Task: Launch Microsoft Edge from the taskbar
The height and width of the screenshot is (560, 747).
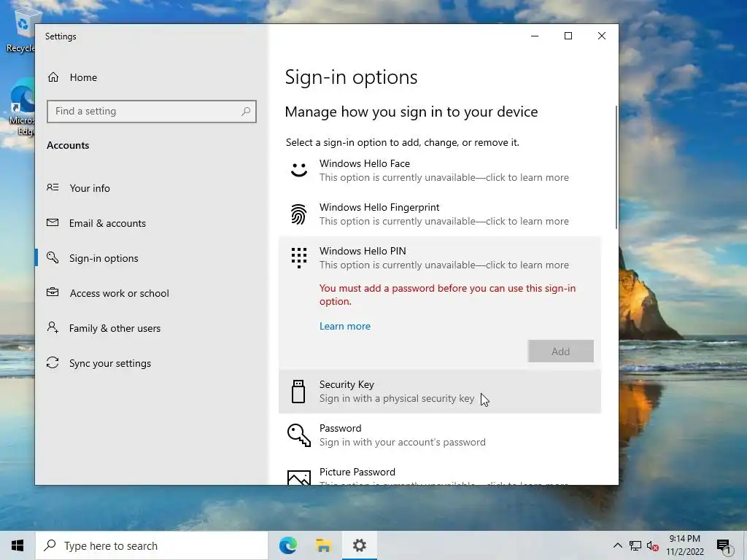Action: (x=288, y=545)
